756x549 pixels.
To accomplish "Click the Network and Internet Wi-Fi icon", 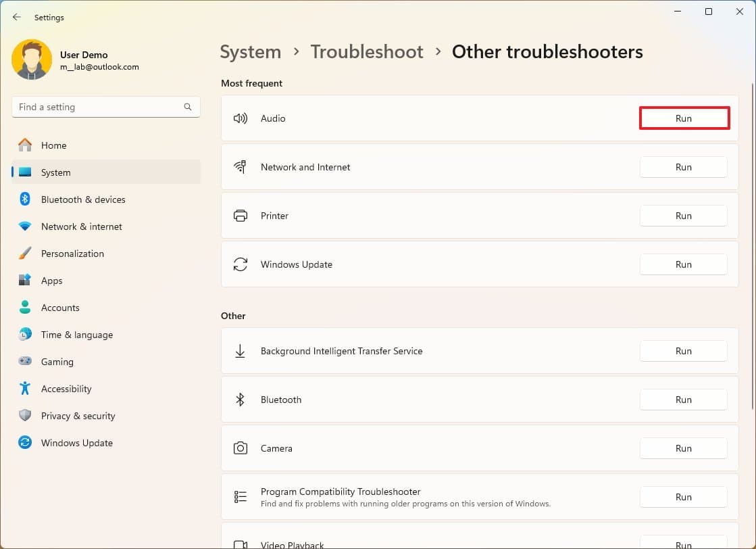I will click(240, 167).
